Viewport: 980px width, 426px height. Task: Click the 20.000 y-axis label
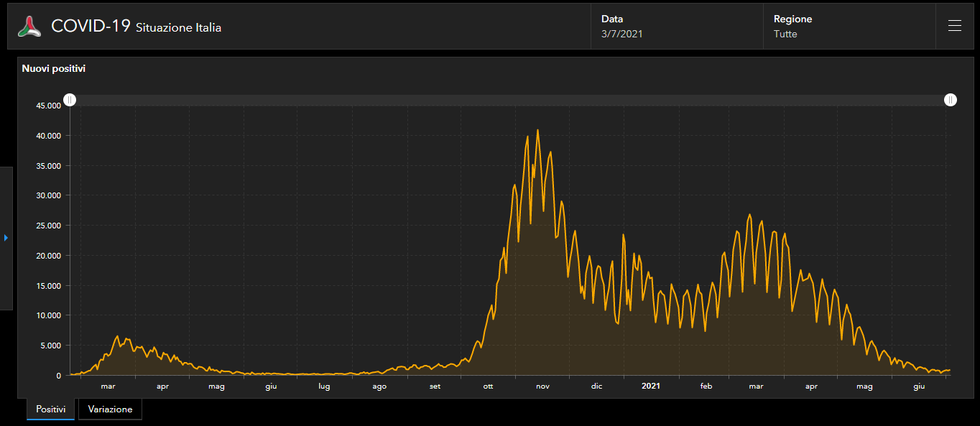click(x=48, y=256)
